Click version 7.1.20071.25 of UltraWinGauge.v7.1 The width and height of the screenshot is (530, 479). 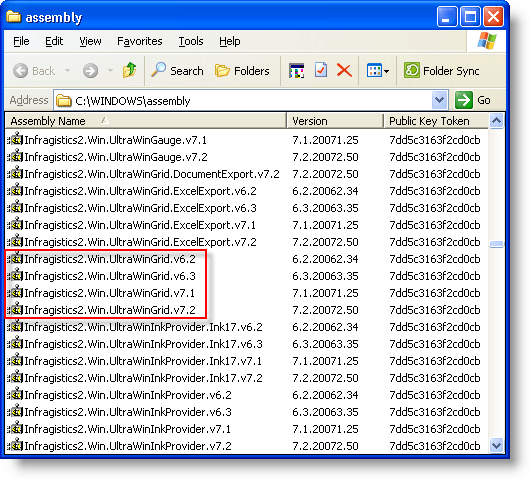click(x=325, y=140)
